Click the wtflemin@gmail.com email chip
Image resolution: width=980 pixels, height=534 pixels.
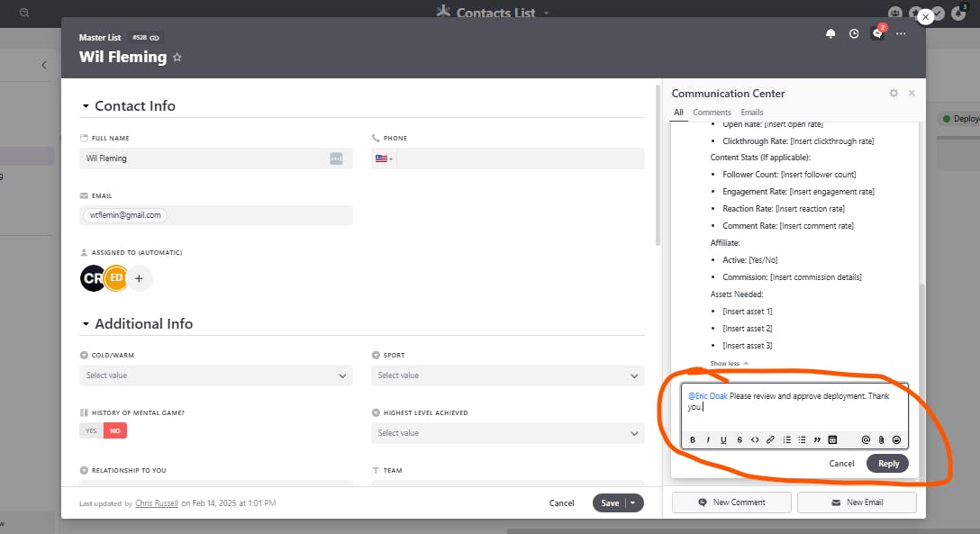(x=125, y=215)
